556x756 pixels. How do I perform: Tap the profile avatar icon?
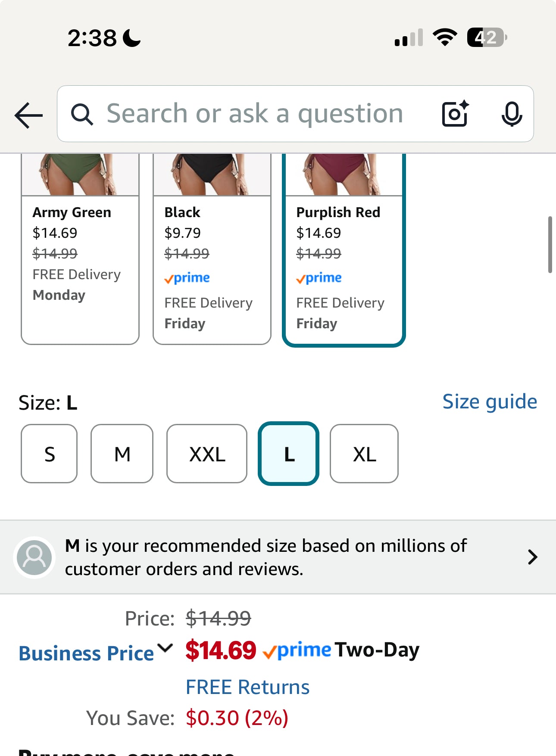click(34, 557)
